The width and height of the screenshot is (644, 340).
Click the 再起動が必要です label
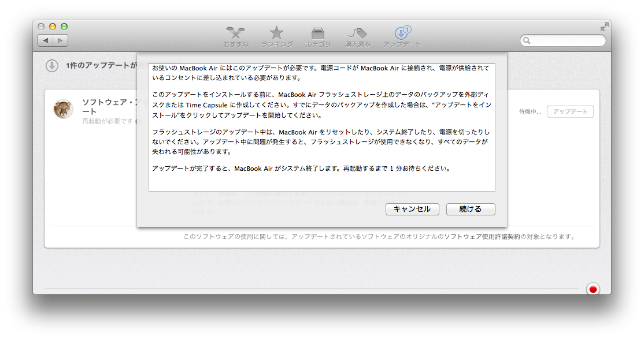click(107, 121)
